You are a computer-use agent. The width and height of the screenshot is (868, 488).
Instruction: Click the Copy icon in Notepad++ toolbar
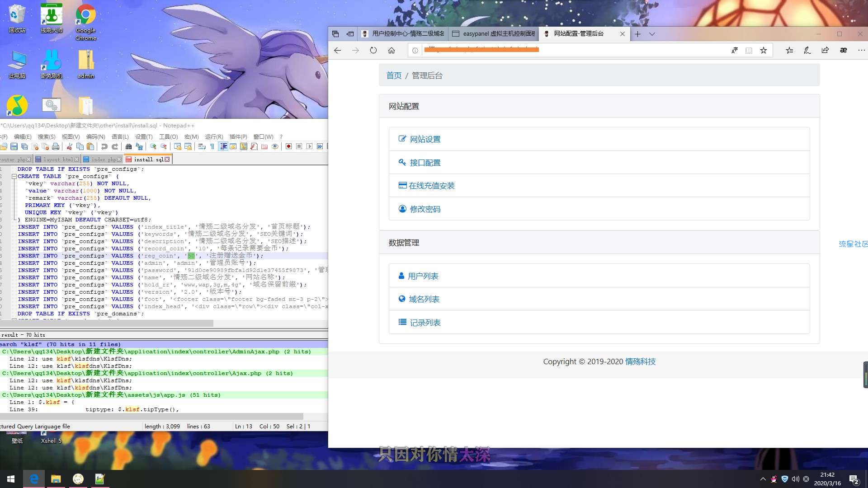tap(80, 146)
